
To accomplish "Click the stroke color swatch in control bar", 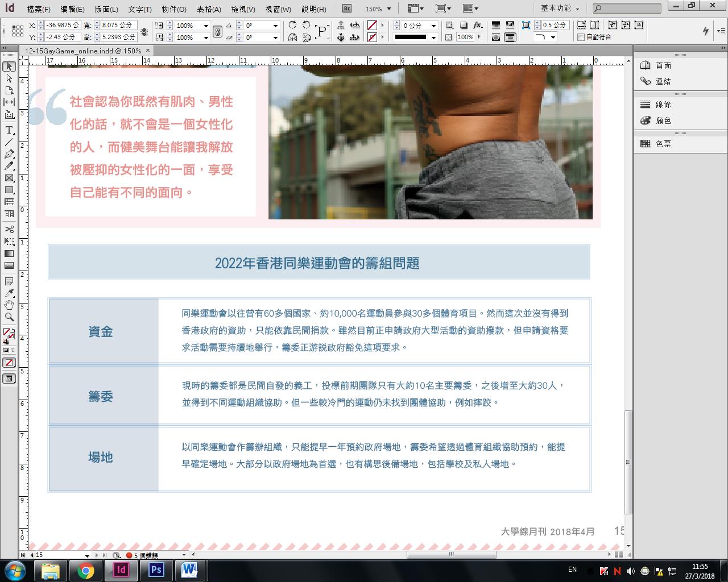I will click(x=372, y=38).
